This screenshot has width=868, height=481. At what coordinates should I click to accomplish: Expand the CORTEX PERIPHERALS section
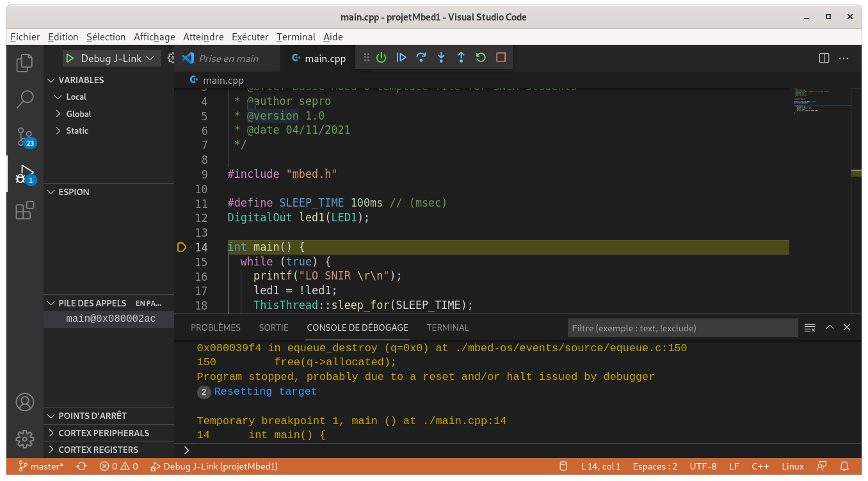[109, 433]
